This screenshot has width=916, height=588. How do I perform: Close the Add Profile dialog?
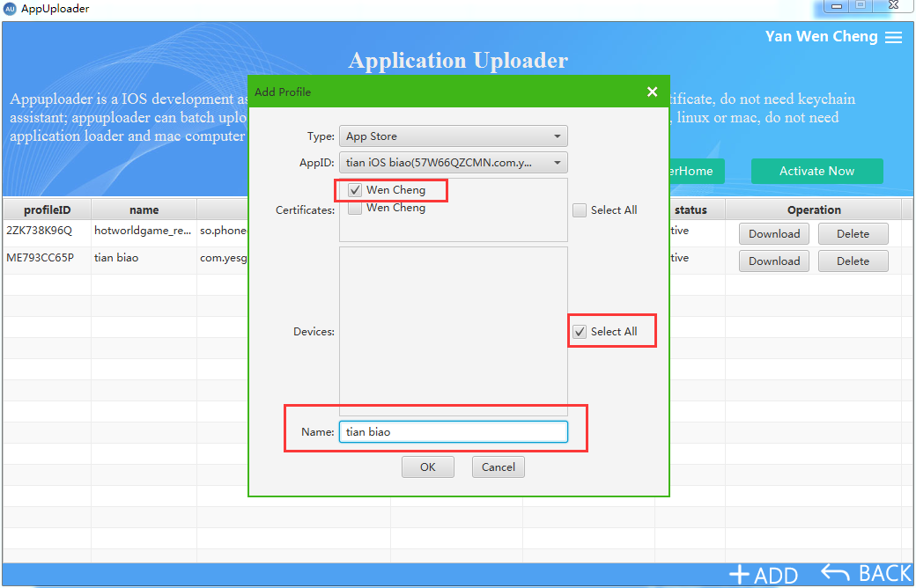(653, 92)
